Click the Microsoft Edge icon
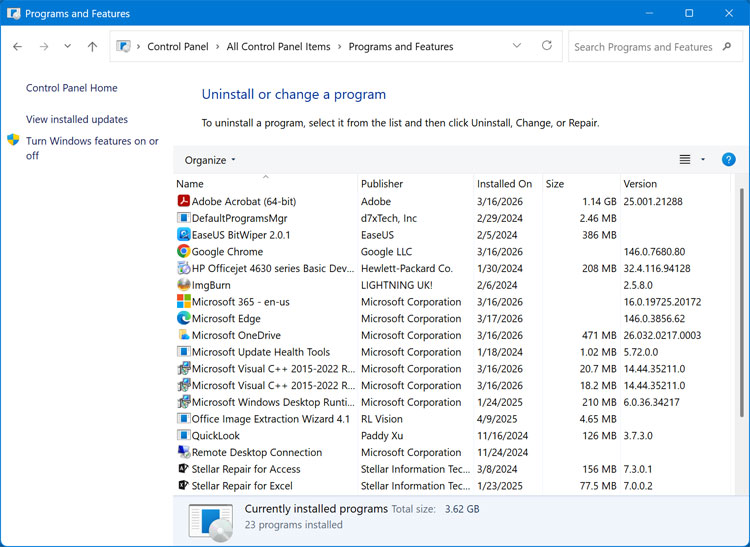This screenshot has width=750, height=547. click(184, 318)
